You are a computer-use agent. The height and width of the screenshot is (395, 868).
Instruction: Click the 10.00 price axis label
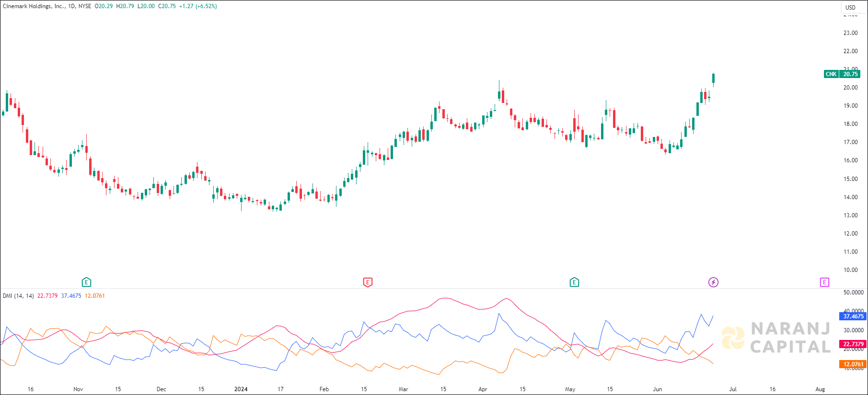click(x=851, y=270)
